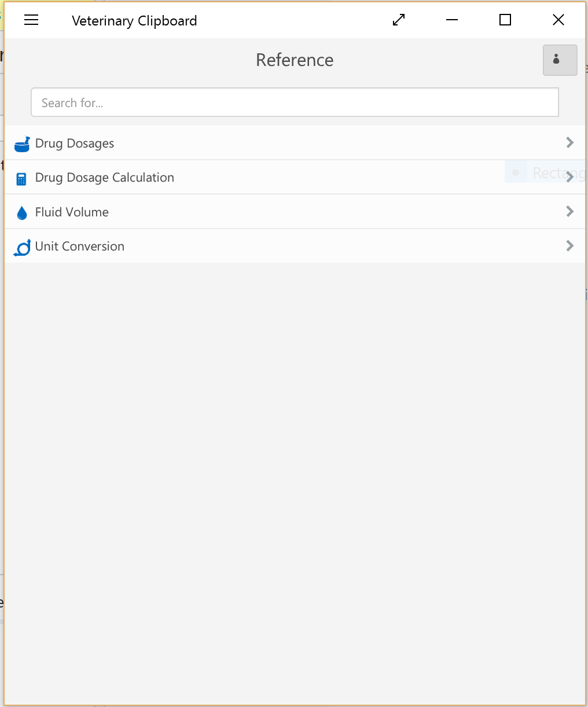Expand the Drug Dosage Calculation chevron
The width and height of the screenshot is (588, 707).
[570, 177]
